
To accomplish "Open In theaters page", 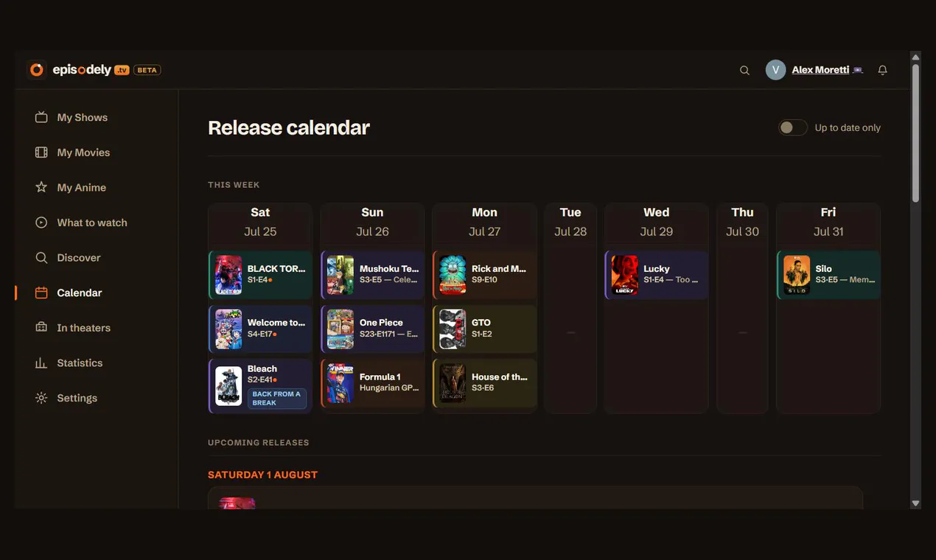I will click(84, 328).
